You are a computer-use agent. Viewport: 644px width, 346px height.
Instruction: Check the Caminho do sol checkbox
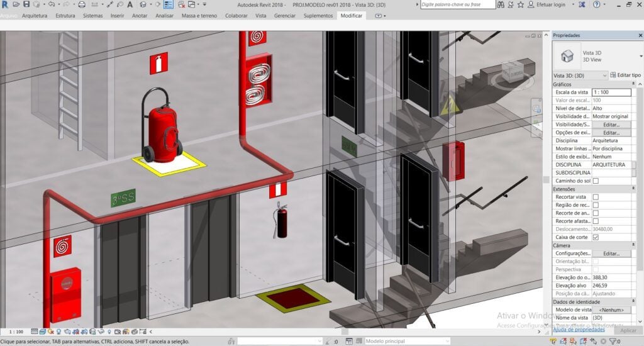(x=596, y=181)
